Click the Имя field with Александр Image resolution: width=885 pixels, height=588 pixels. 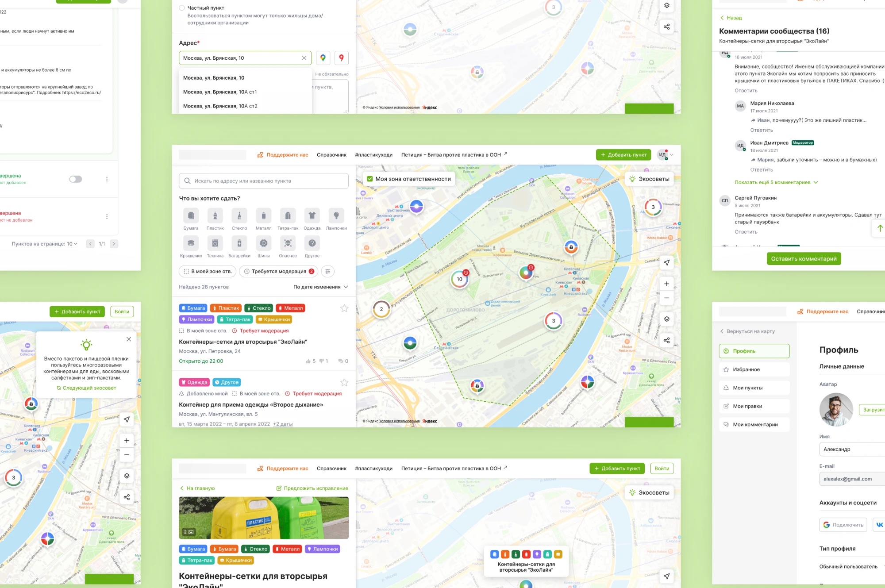852,450
